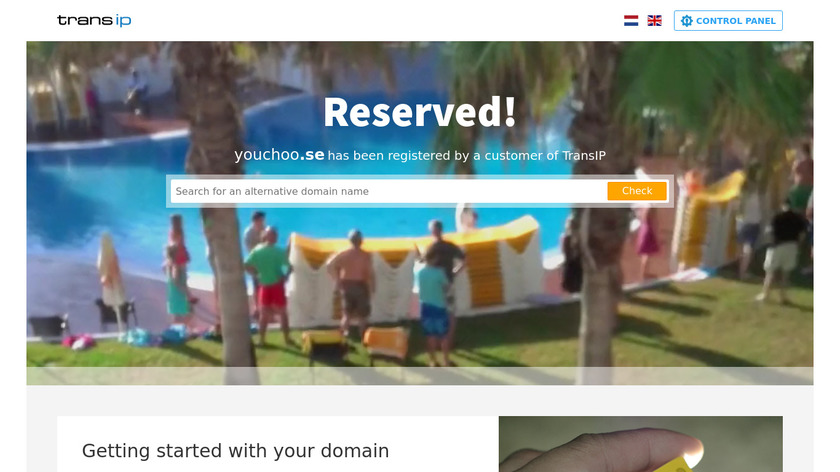Screen dimensions: 840x472
Task: Click the youchoo.se domain name text
Action: 279,155
